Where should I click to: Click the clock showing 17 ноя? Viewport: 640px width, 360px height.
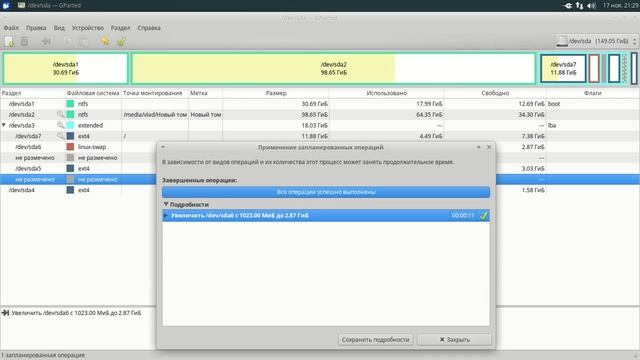click(620, 5)
